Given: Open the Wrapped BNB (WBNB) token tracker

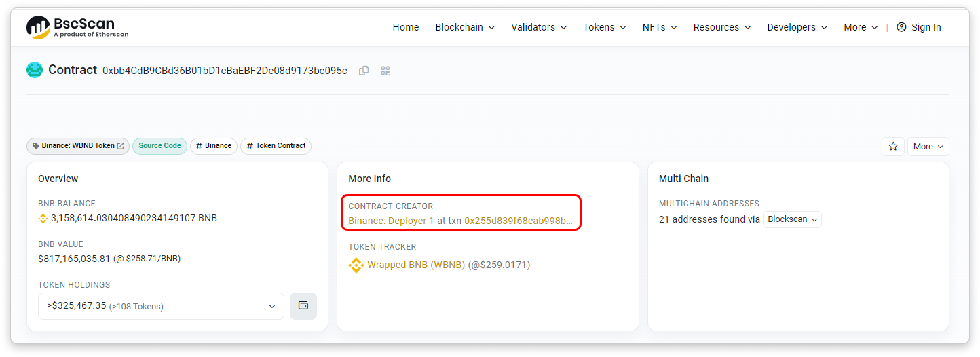Looking at the screenshot, I should pyautogui.click(x=416, y=265).
